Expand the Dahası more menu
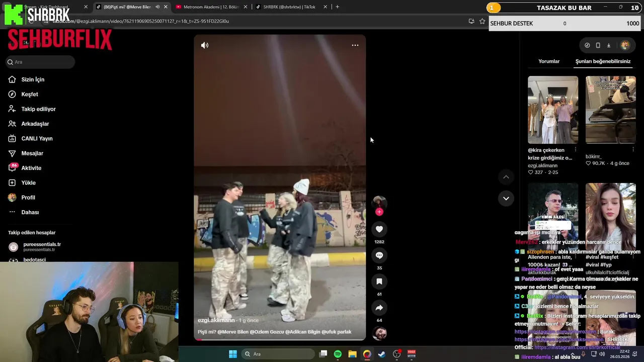644x362 pixels. click(x=30, y=212)
